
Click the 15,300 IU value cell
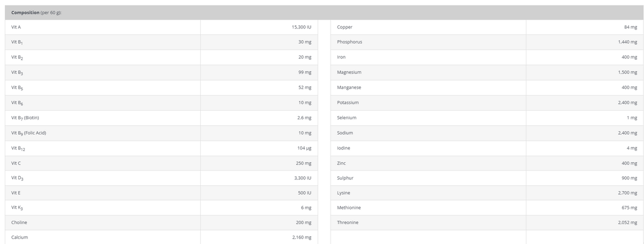(x=302, y=27)
